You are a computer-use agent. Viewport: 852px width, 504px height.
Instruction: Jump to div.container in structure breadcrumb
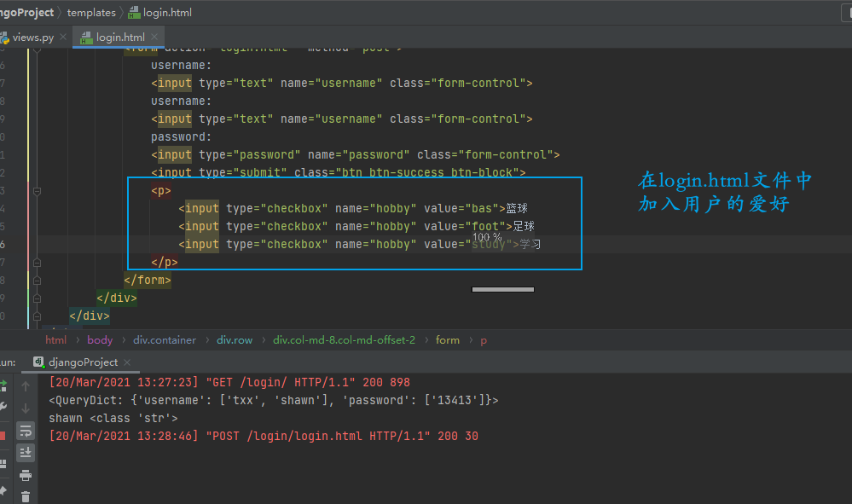click(x=165, y=340)
